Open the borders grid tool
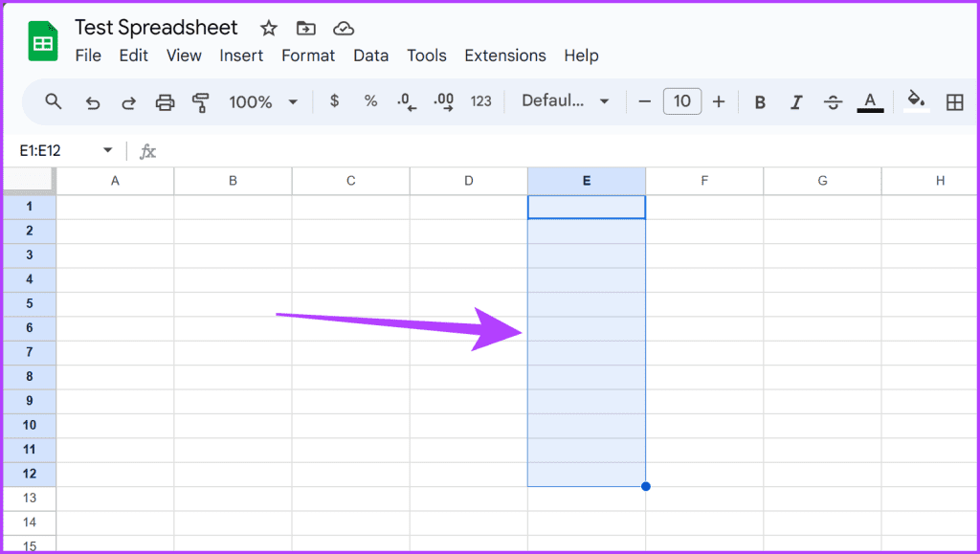Viewport: 980px width, 554px height. pyautogui.click(x=954, y=102)
